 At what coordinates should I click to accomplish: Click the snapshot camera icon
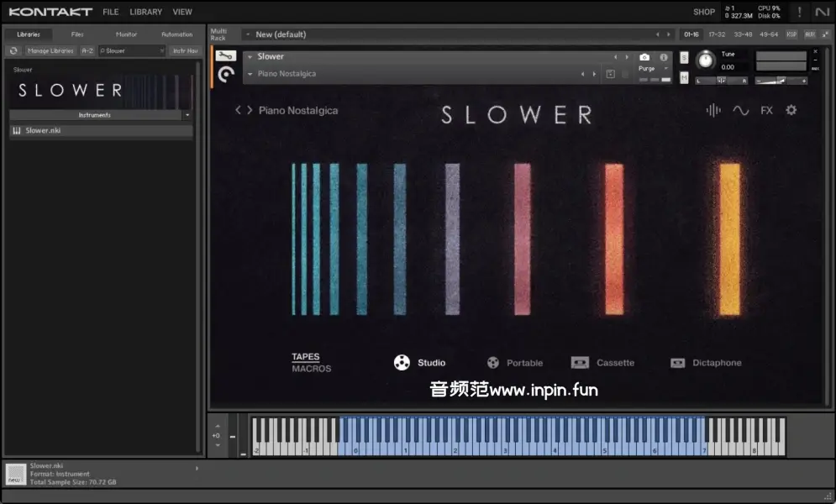click(x=644, y=57)
